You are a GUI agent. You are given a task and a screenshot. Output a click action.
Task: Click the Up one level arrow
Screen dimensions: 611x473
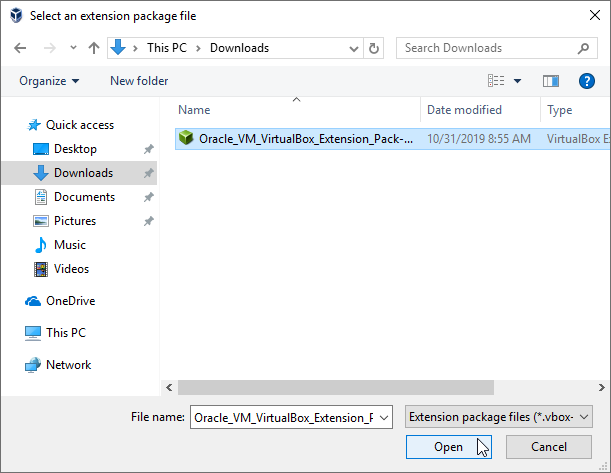tap(93, 48)
